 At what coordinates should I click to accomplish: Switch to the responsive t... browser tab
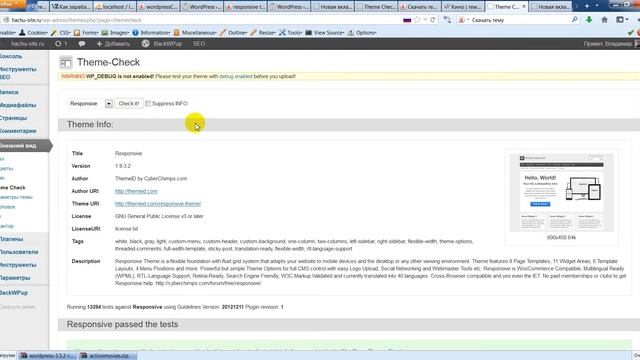(245, 7)
